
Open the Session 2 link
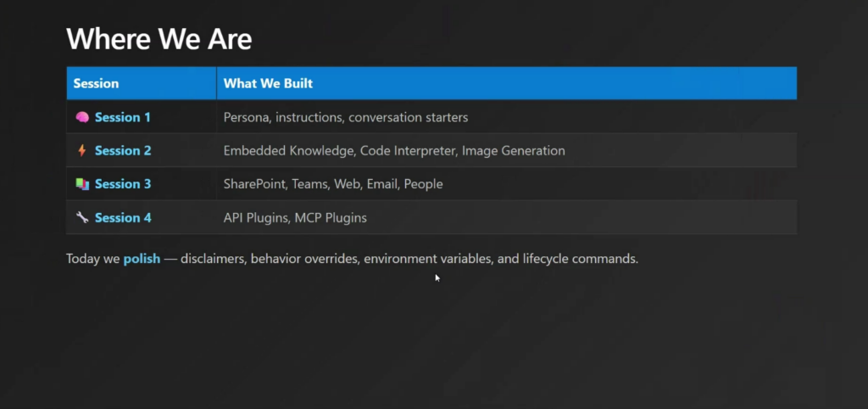coord(123,150)
